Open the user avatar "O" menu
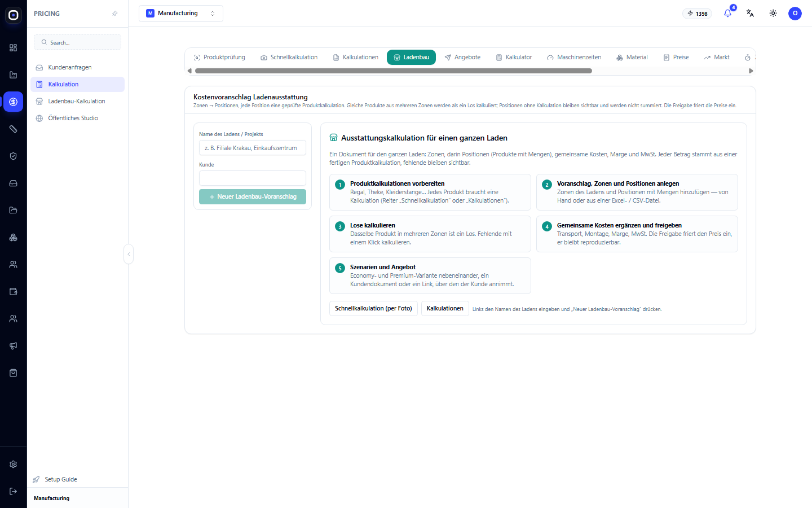 point(795,13)
